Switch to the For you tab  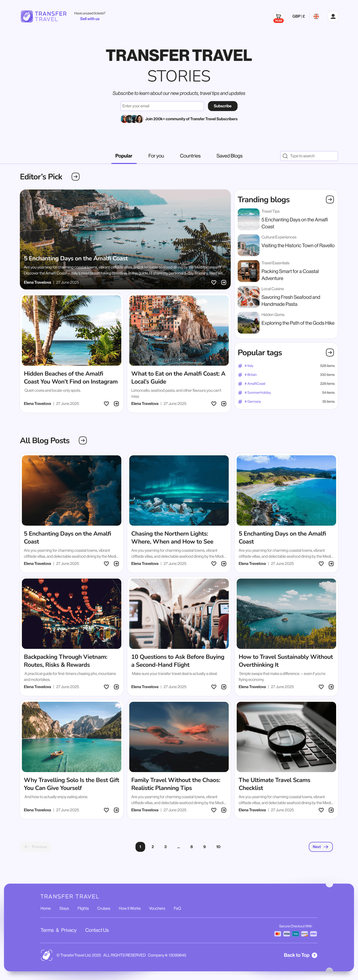tap(156, 156)
